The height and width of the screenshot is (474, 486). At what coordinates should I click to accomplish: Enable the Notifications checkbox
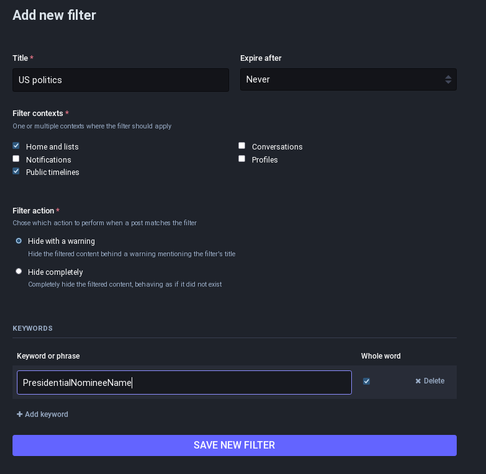(16, 159)
